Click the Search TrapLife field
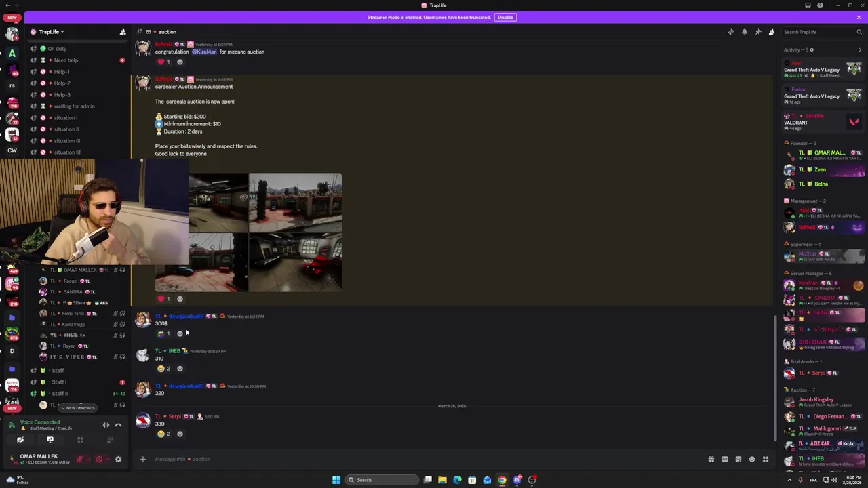The height and width of the screenshot is (488, 868). click(823, 32)
